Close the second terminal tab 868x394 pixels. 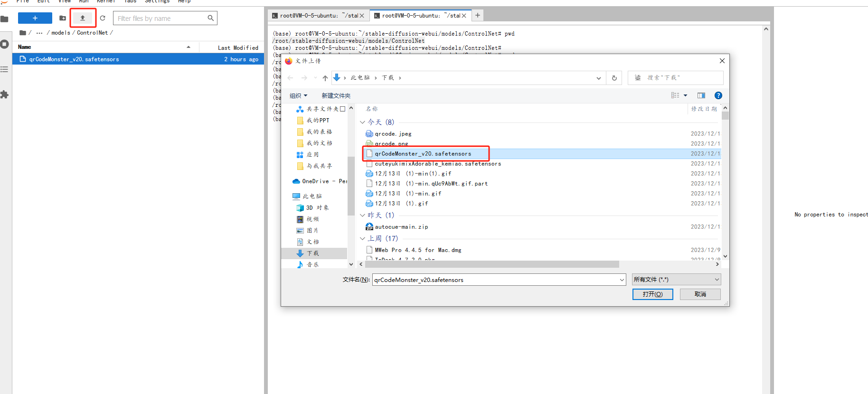(464, 16)
